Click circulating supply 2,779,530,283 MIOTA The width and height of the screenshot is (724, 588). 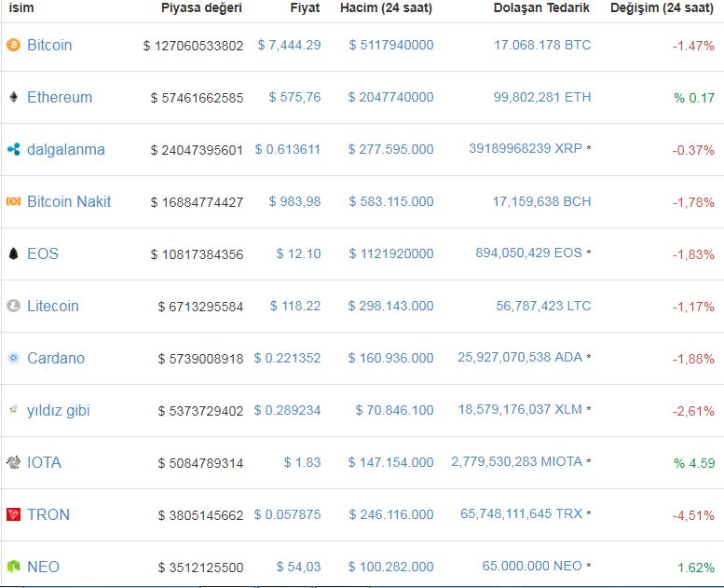[517, 461]
